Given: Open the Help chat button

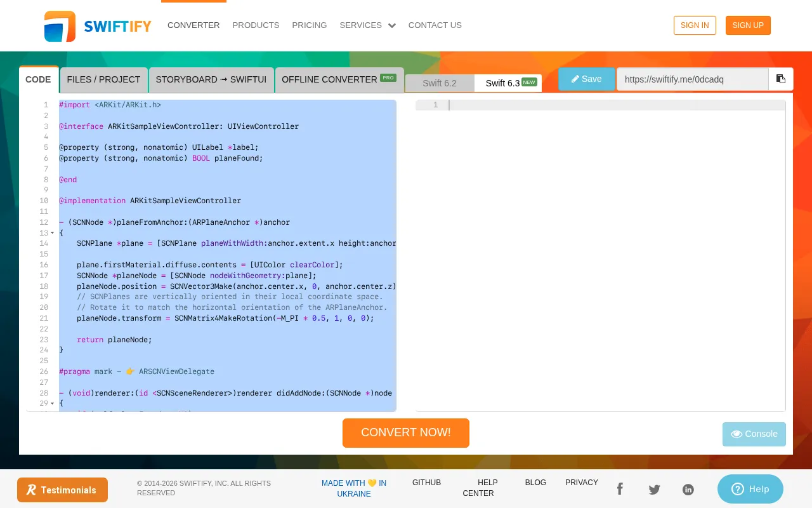Looking at the screenshot, I should coord(750,489).
